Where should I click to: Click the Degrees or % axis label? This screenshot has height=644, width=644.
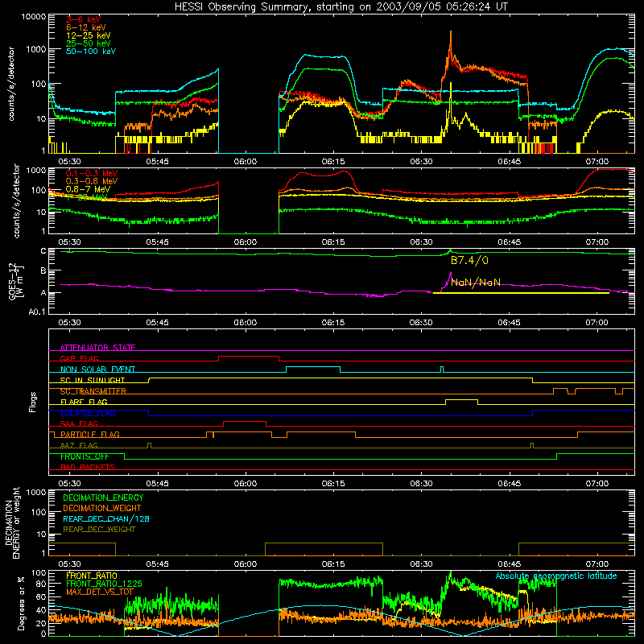pos(20,603)
